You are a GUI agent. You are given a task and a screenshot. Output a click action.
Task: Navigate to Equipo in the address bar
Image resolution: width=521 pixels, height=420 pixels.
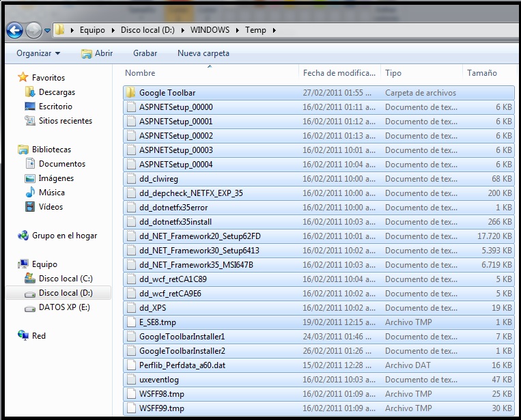pyautogui.click(x=92, y=30)
